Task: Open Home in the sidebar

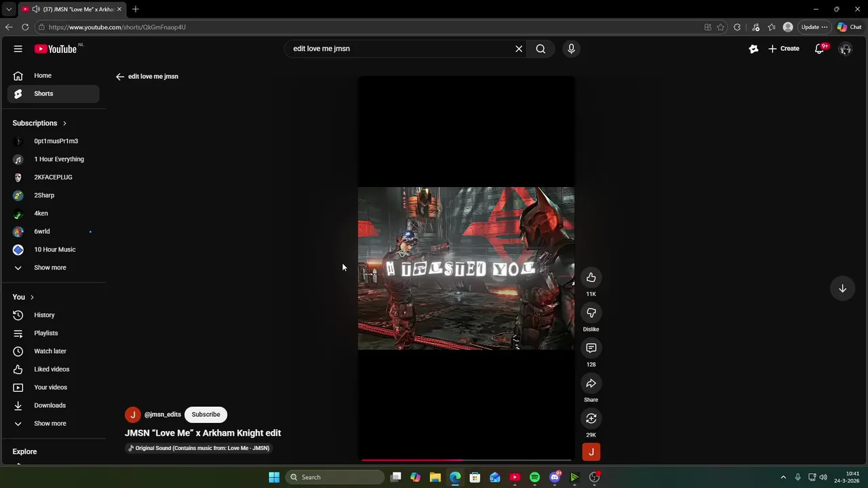Action: [54, 76]
